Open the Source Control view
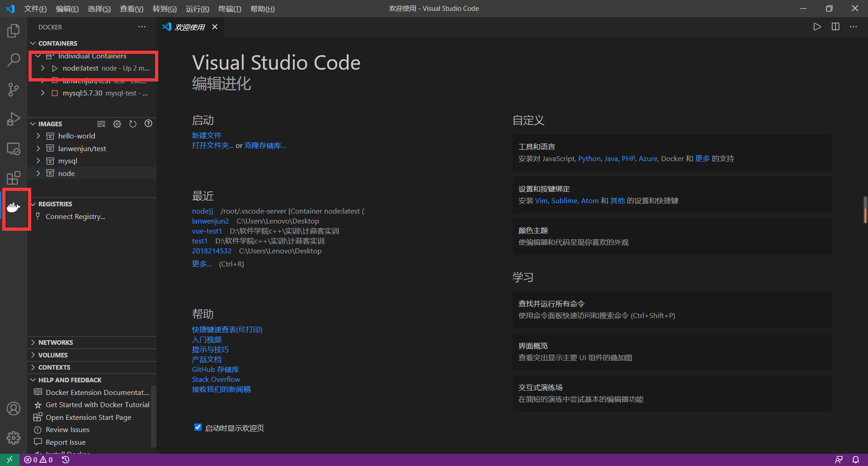The image size is (868, 466). [14, 89]
